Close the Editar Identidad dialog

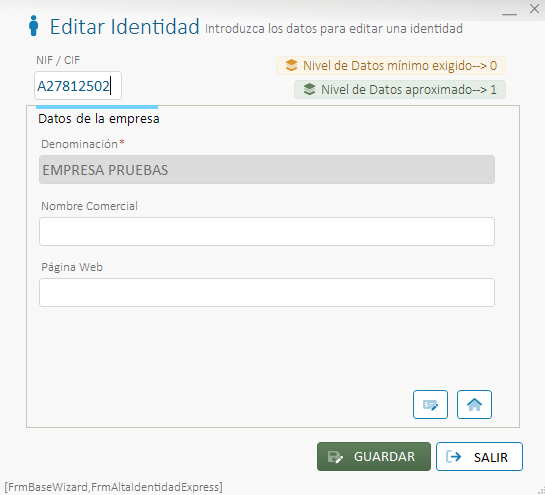[534, 9]
